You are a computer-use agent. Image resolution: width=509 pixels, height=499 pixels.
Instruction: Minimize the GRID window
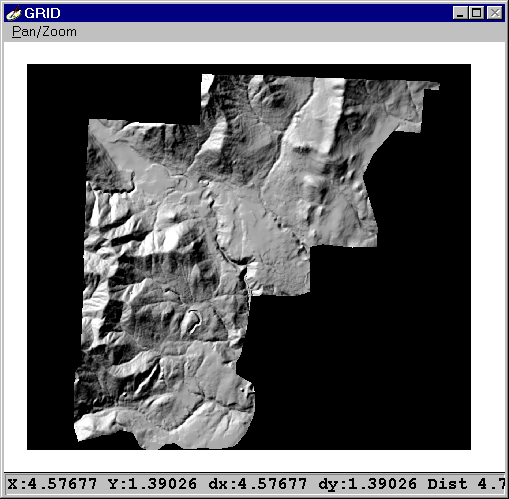(461, 13)
